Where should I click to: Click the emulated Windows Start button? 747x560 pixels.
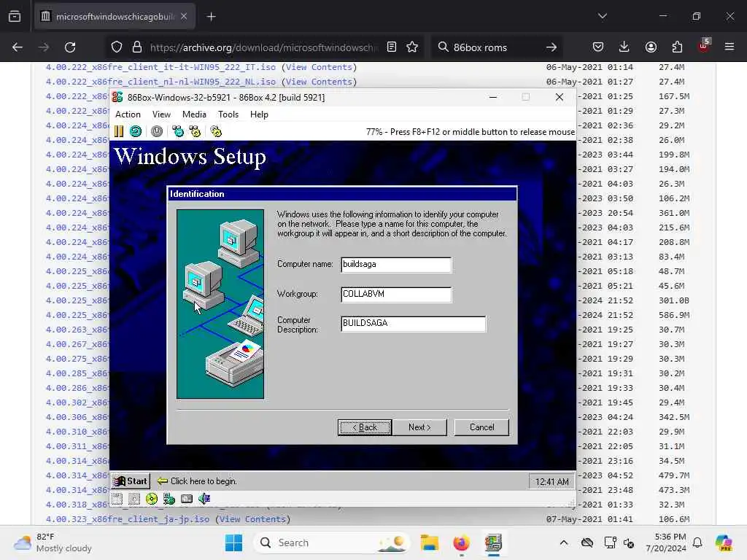(131, 481)
